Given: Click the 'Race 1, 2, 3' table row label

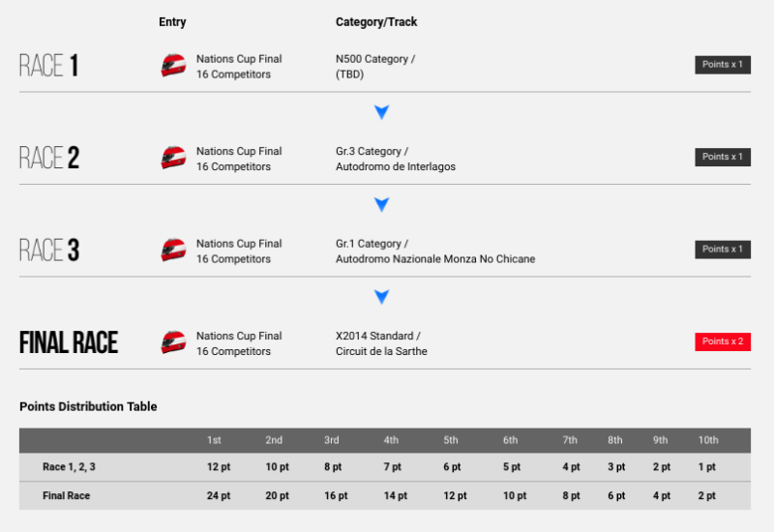Looking at the screenshot, I should [69, 467].
